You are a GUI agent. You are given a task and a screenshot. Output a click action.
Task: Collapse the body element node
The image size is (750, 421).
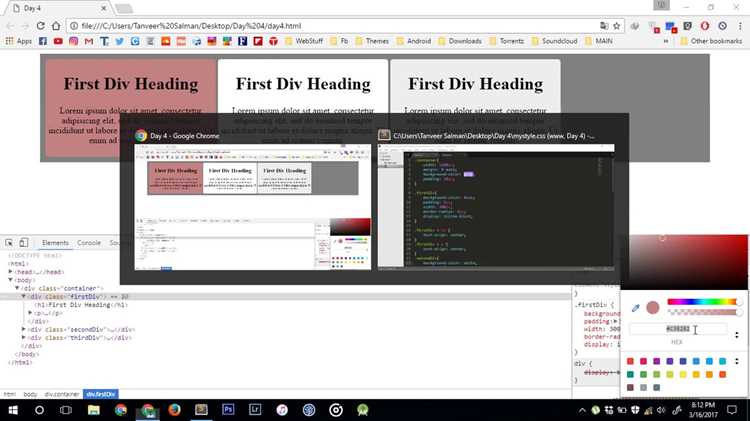click(x=11, y=280)
